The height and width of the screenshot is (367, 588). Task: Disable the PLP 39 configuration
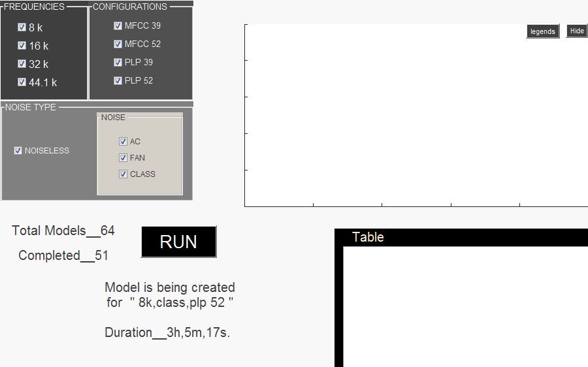(x=118, y=63)
